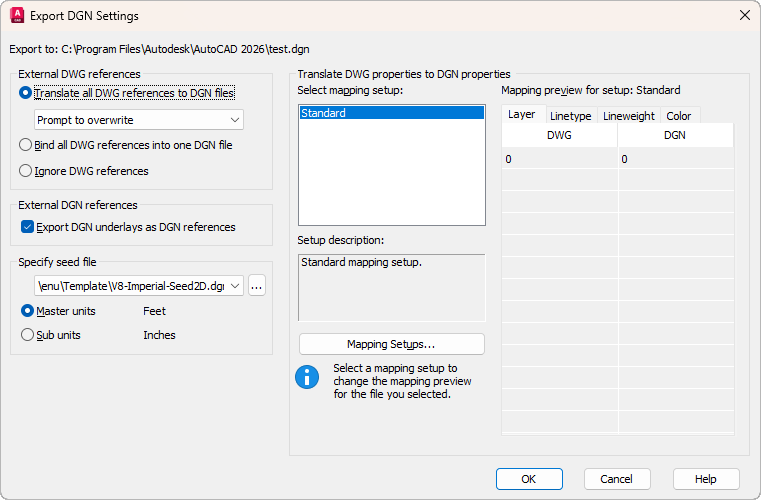This screenshot has height=500, width=761.
Task: Click the Mapping Setups button
Action: pos(391,344)
